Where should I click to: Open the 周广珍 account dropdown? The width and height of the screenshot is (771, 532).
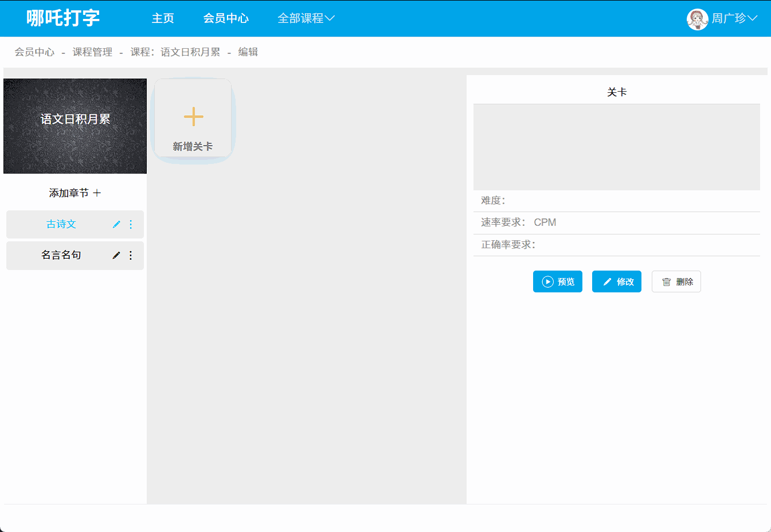[x=734, y=18]
